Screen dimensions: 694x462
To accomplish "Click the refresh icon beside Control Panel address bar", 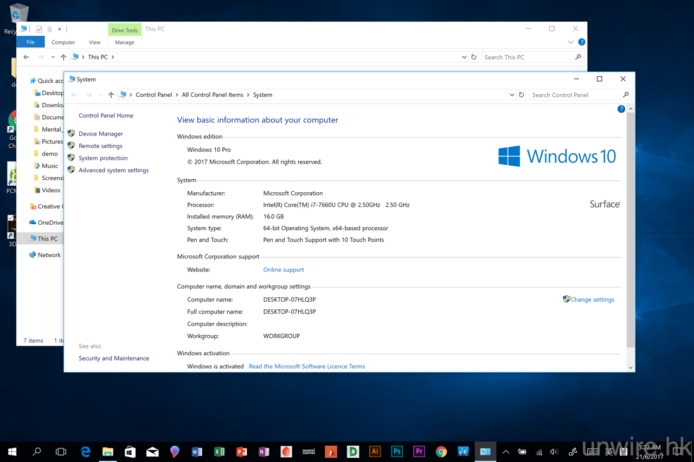I will pyautogui.click(x=520, y=95).
